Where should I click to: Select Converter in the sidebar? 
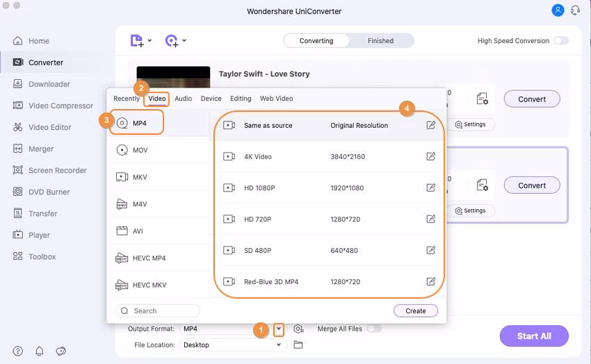coord(38,63)
